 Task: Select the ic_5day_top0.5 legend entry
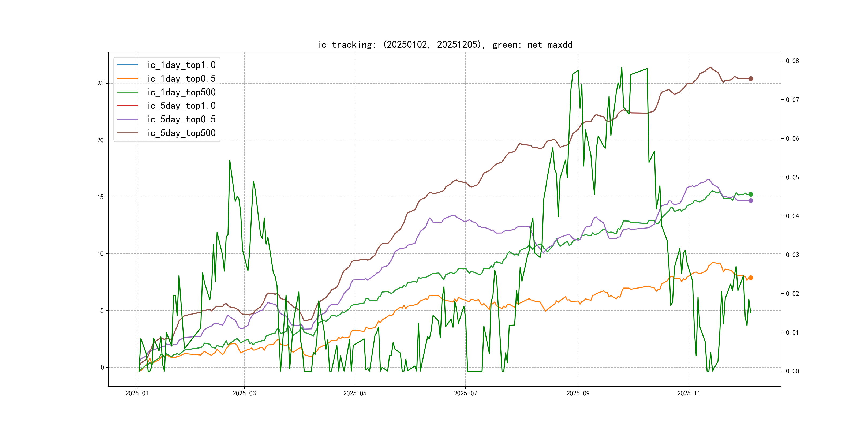coord(181,119)
